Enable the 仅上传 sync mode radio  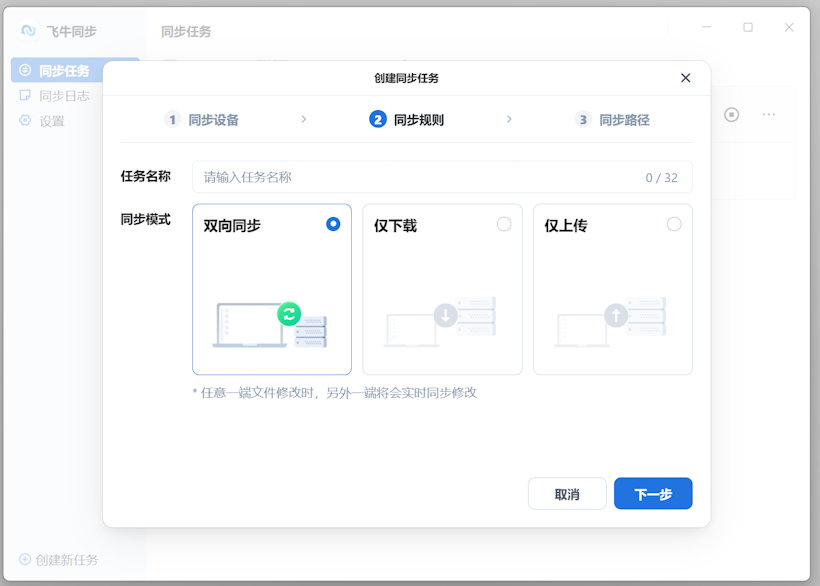pyautogui.click(x=674, y=225)
